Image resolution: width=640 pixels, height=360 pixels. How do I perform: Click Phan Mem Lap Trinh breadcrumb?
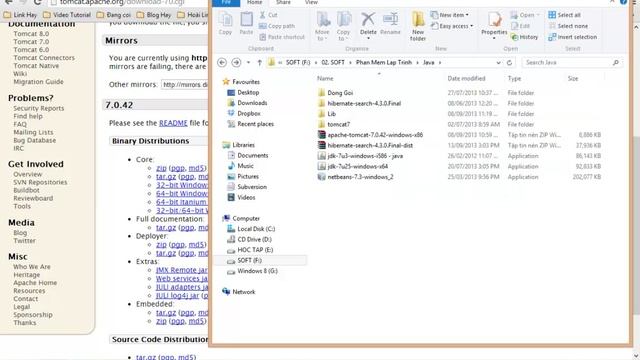point(384,63)
